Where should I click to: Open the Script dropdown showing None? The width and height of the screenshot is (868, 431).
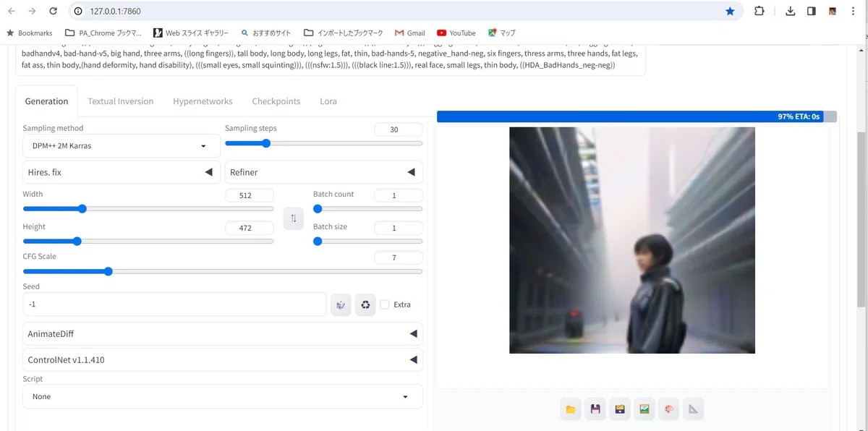223,396
